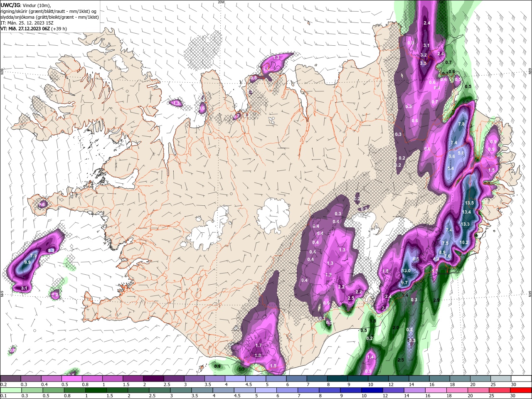The image size is (532, 399).
Task: Select the map value 5.3
Action: tap(51, 251)
